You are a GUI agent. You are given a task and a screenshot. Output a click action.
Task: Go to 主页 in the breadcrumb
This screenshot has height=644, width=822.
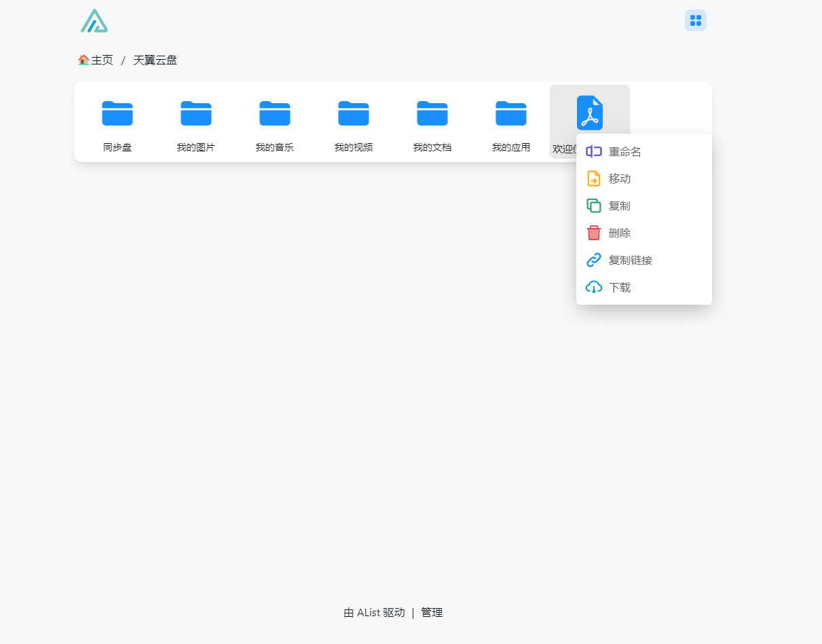pos(102,60)
